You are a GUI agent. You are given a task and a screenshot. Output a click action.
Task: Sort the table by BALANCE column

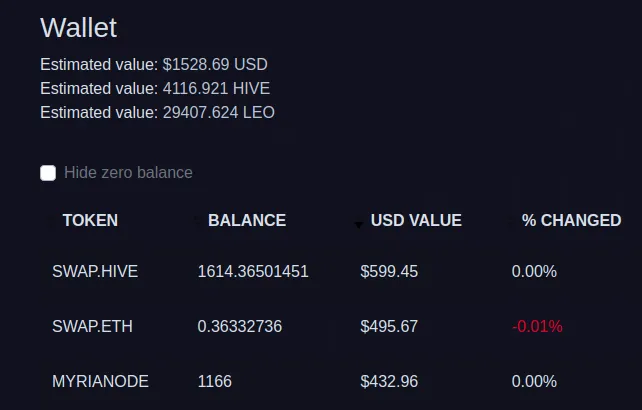247,220
